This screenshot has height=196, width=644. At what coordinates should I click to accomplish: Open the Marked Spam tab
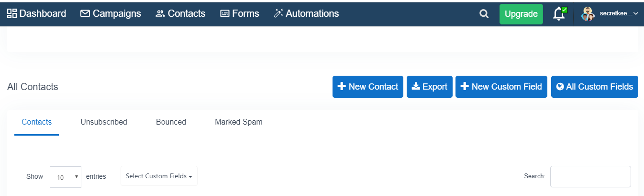[239, 122]
